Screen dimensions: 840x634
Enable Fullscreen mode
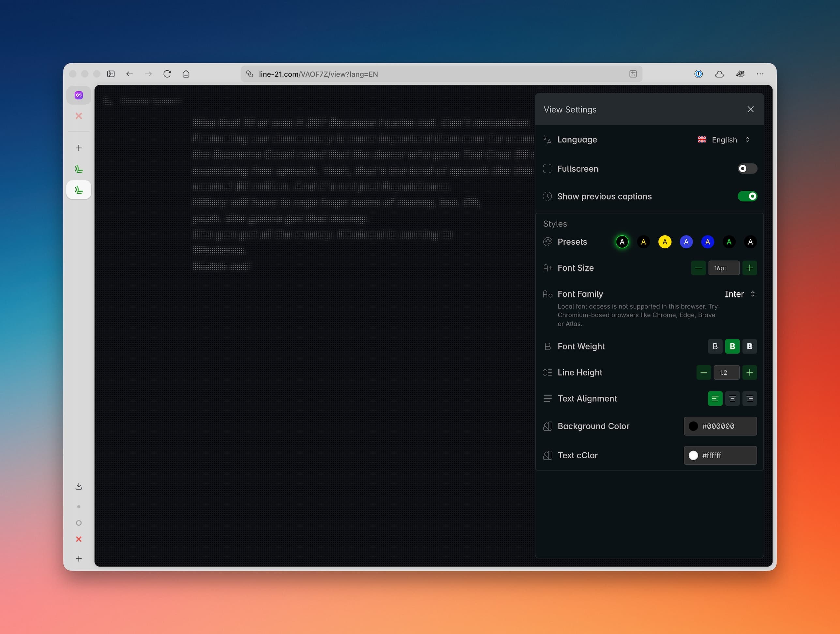pos(747,169)
